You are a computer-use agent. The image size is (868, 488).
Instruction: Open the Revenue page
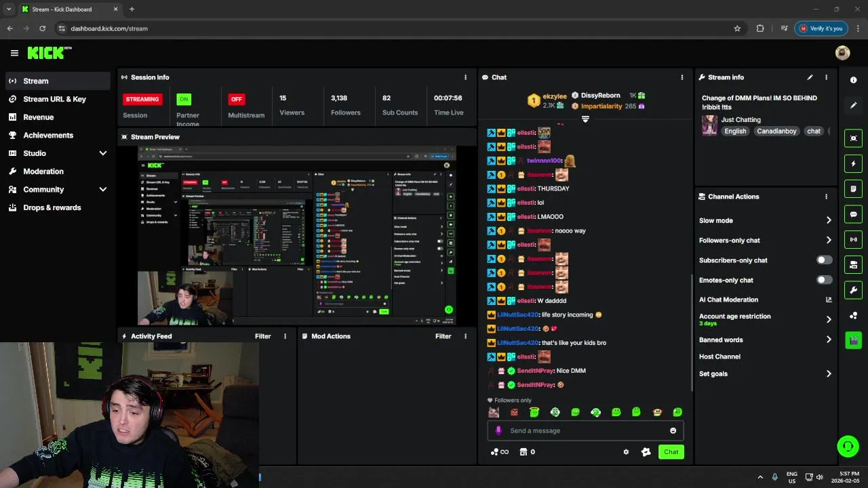pyautogui.click(x=57, y=117)
